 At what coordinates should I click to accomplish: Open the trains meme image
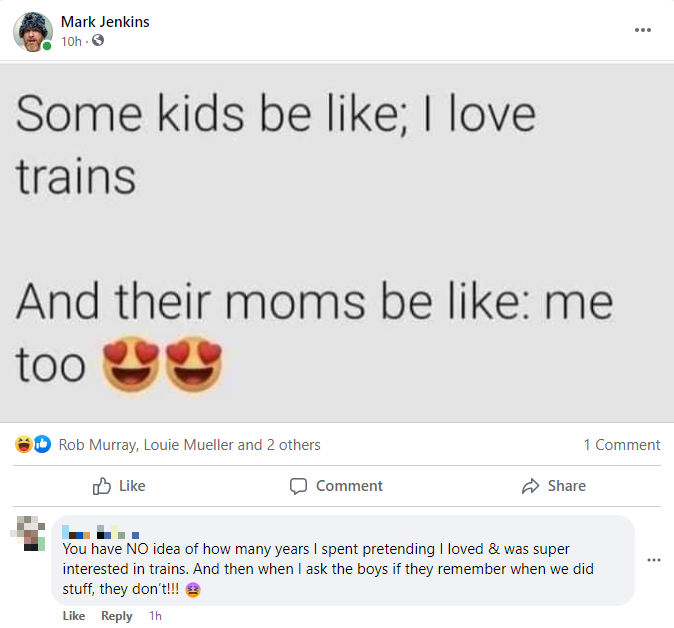tap(337, 242)
